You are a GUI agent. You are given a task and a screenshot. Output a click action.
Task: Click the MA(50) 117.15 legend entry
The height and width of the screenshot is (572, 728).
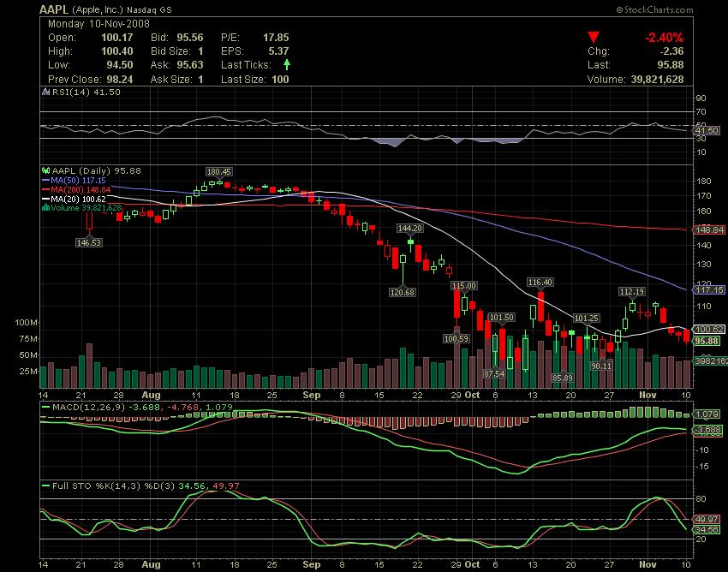(74, 180)
